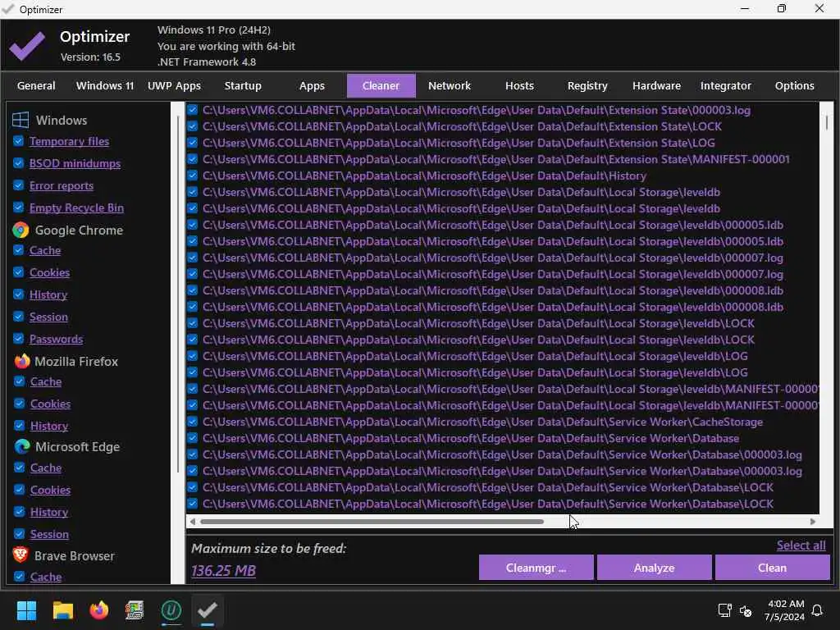Uncheck the History checkbox under Mozilla Firefox
The image size is (840, 630).
click(x=20, y=426)
